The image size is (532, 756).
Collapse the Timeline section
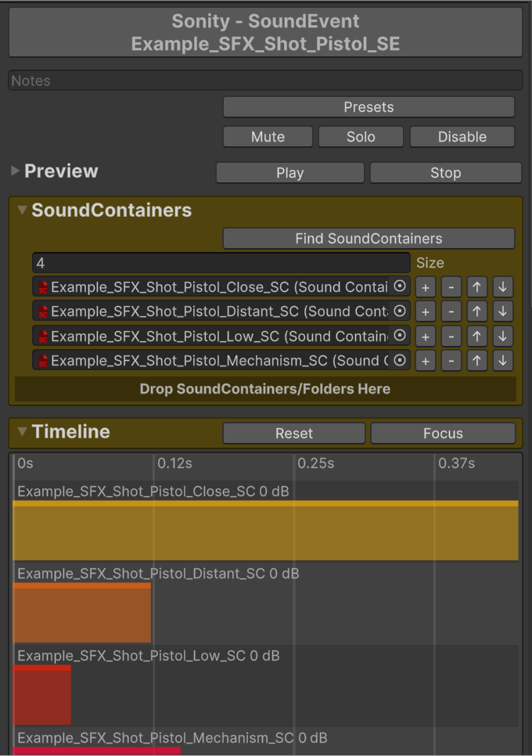point(23,432)
